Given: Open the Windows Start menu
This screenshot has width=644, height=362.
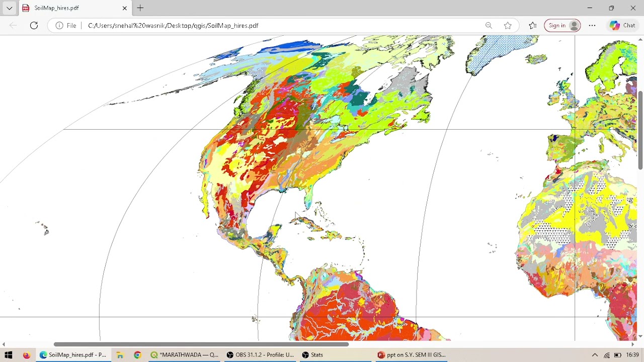Looking at the screenshot, I should pyautogui.click(x=9, y=355).
